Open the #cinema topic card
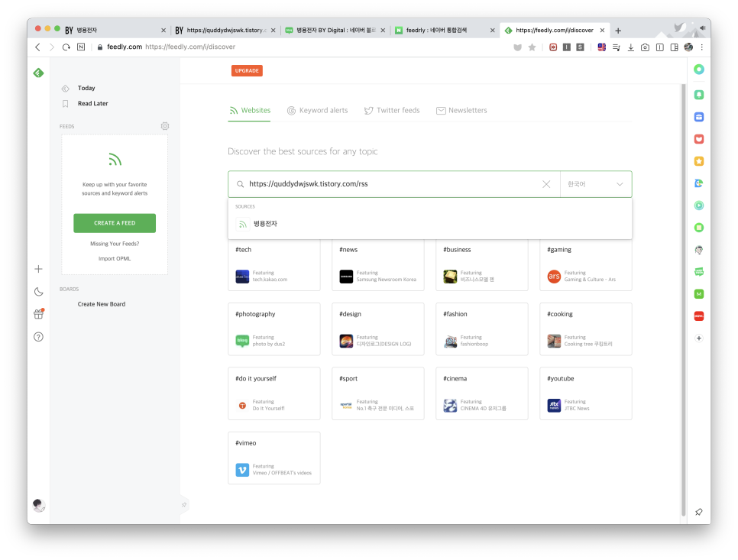The image size is (738, 560). pos(482,393)
